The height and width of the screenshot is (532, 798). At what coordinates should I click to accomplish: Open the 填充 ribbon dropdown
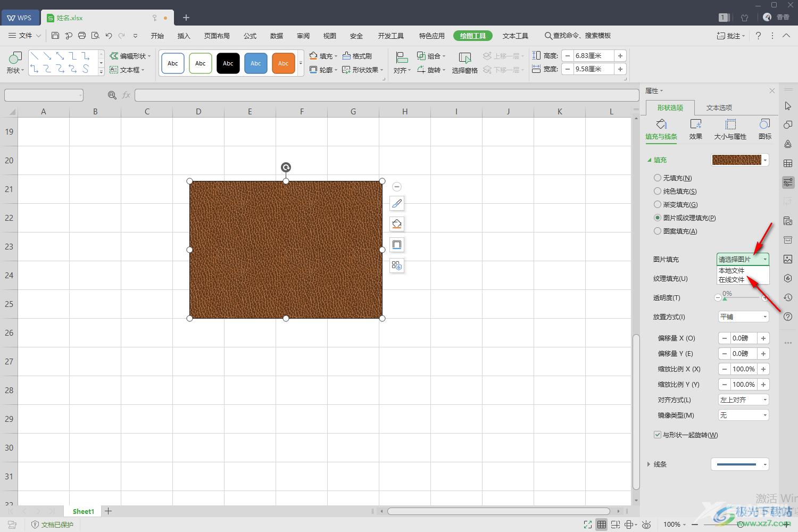tap(323, 56)
